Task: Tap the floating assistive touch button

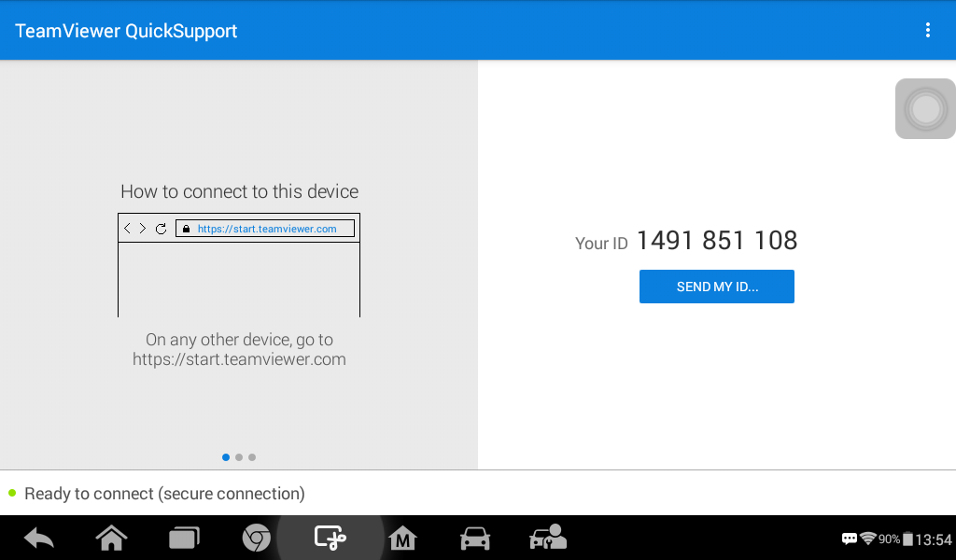Action: click(925, 109)
